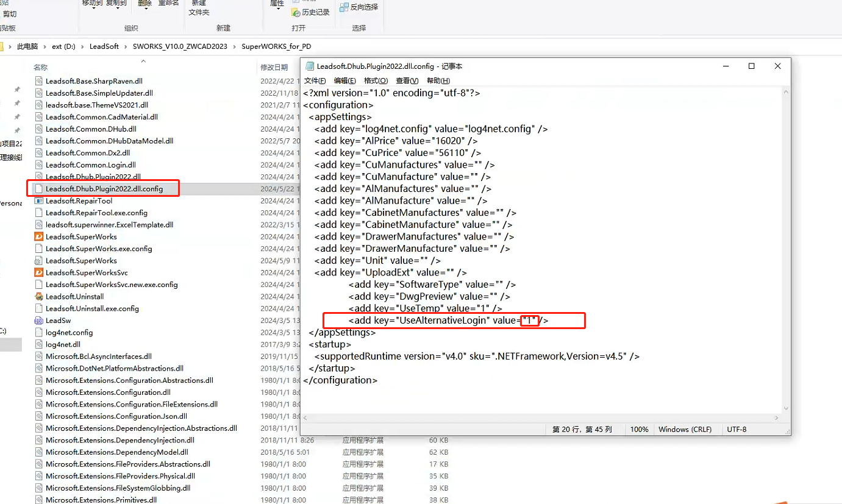Image resolution: width=842 pixels, height=504 pixels.
Task: Click UseTemp line in Notepad
Action: tap(426, 308)
